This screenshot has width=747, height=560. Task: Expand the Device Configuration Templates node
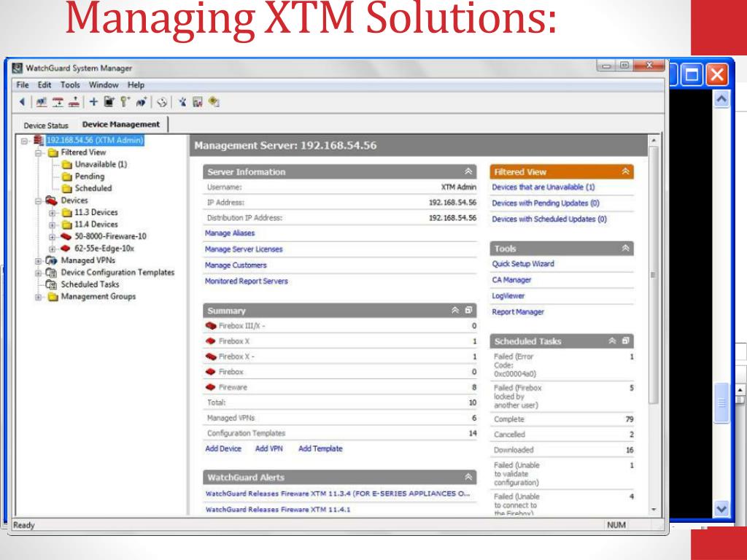tap(38, 273)
